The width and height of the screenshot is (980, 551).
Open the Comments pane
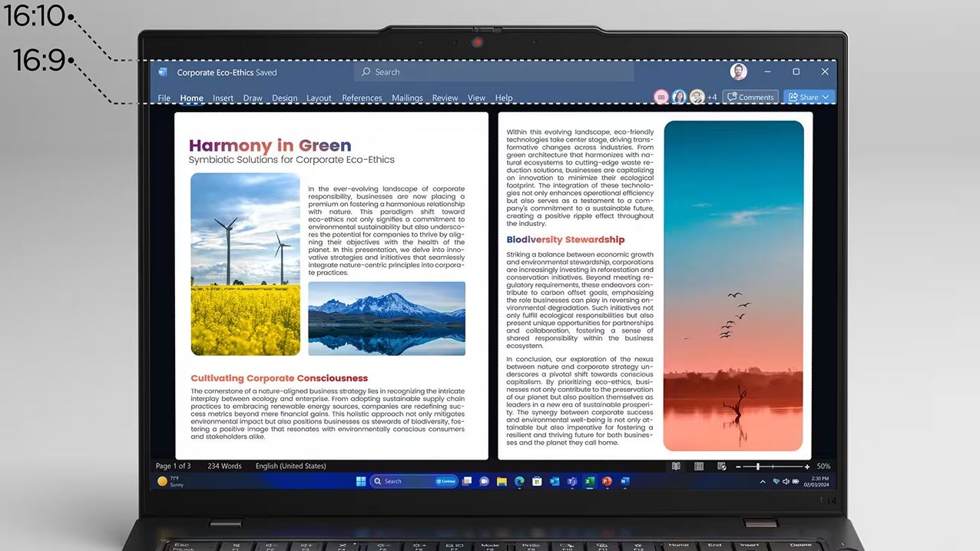750,97
